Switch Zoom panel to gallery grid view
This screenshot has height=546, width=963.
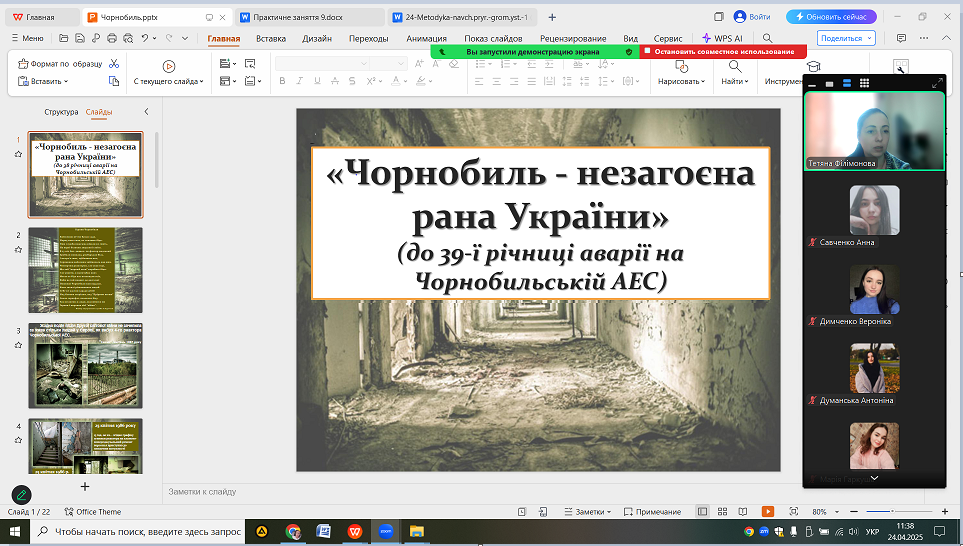click(x=864, y=83)
